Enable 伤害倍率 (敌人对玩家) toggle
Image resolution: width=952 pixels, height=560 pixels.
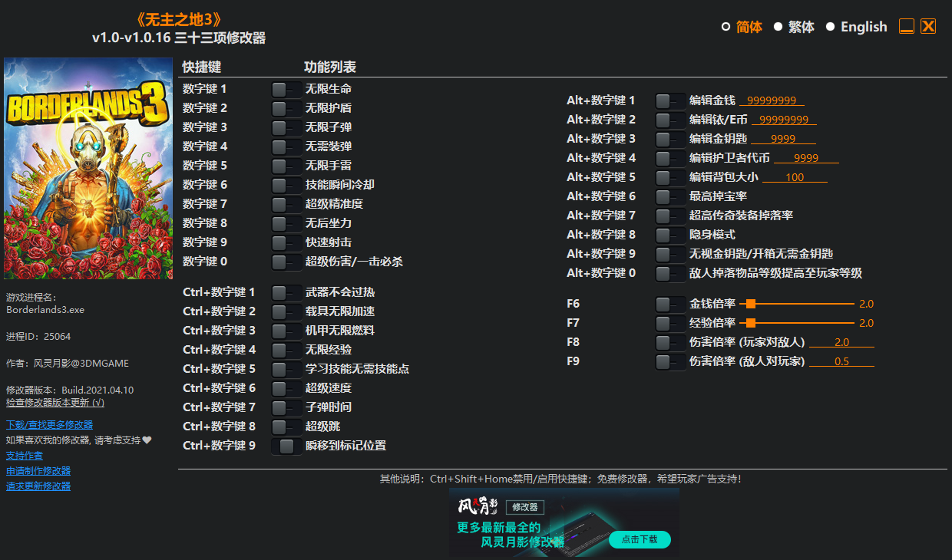click(x=670, y=361)
